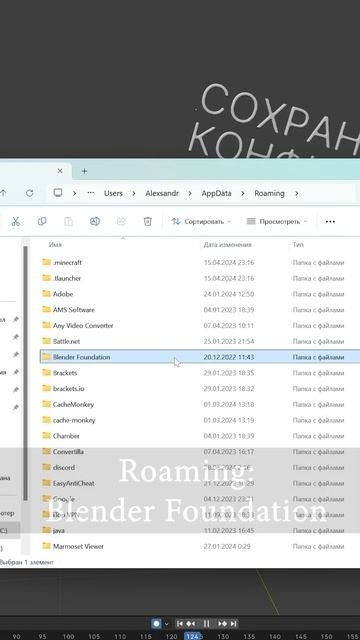Click the breadcrumb ellipsis before Users
The width and height of the screenshot is (360, 640).
(91, 193)
